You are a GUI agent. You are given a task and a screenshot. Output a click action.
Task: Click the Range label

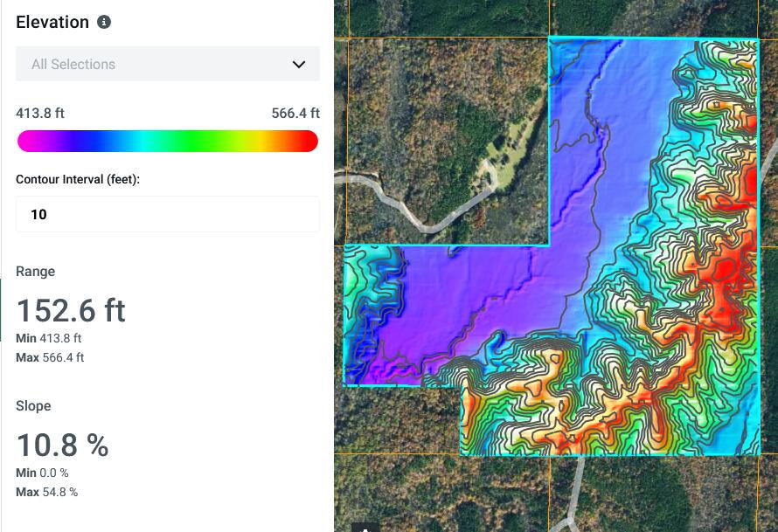[x=36, y=272]
